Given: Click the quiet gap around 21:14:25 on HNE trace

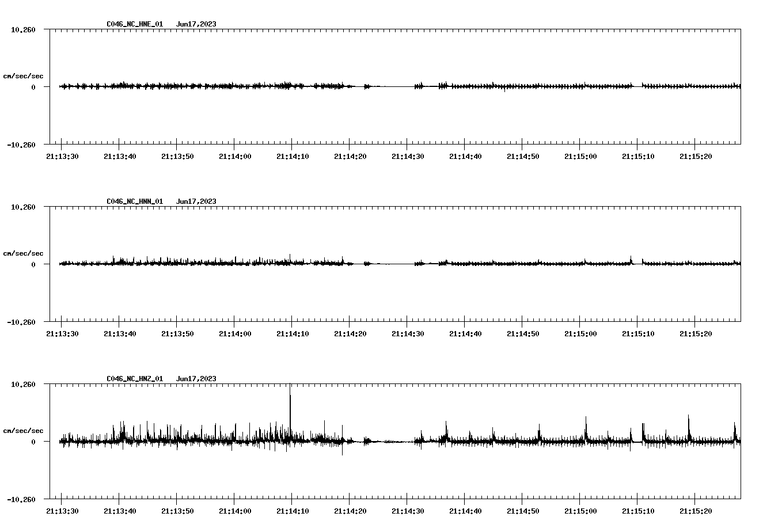Looking at the screenshot, I should (380, 87).
